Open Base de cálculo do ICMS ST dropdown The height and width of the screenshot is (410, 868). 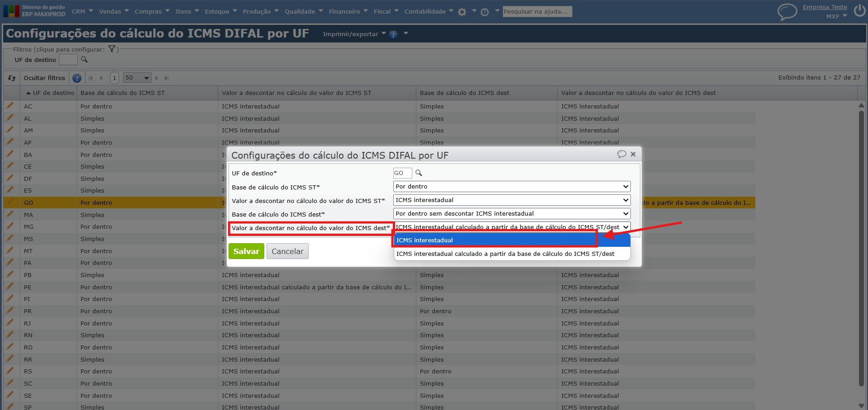click(x=512, y=186)
